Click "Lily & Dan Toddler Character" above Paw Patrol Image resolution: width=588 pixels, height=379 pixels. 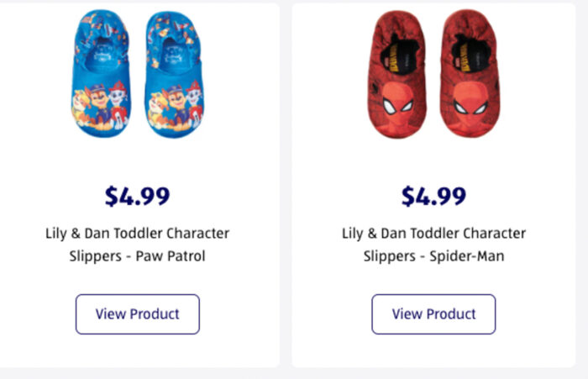(x=138, y=233)
